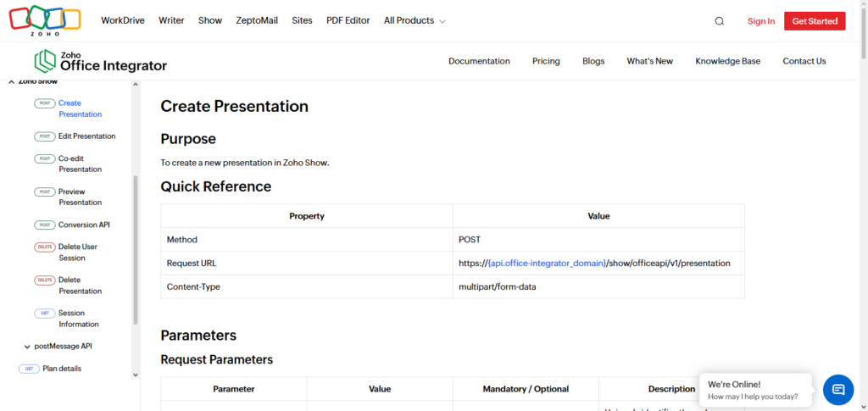Click GET badge beside Plan details
The image size is (868, 411).
point(30,369)
